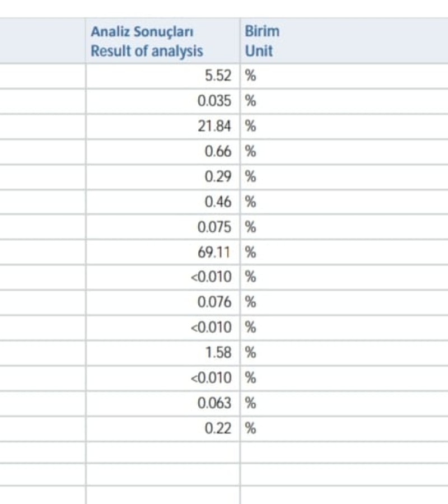Click the percent cell next to 1.58
Screen dimensions: 448x504
[344, 353]
